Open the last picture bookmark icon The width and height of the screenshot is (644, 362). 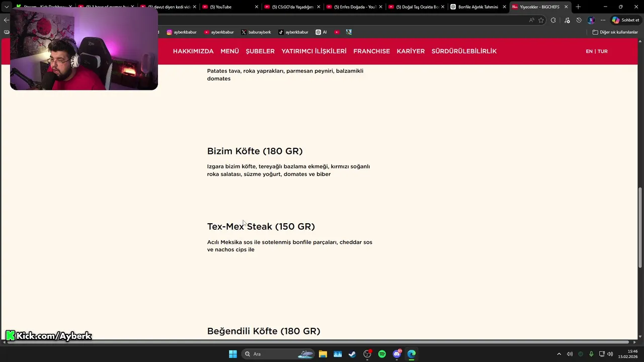pos(349,32)
